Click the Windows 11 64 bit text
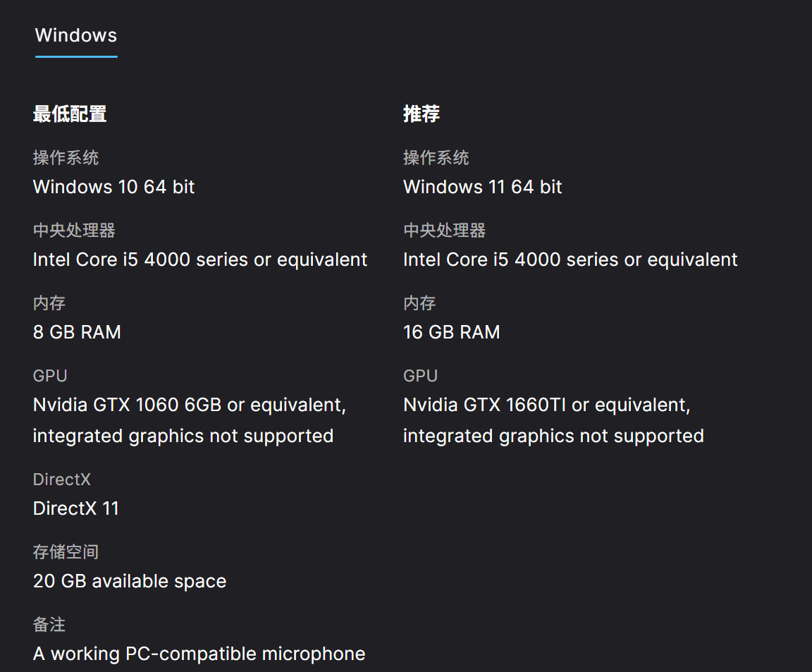 [482, 187]
